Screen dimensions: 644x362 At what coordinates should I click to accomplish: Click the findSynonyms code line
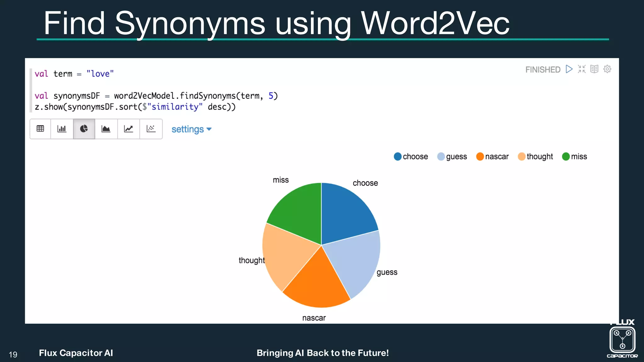(156, 96)
